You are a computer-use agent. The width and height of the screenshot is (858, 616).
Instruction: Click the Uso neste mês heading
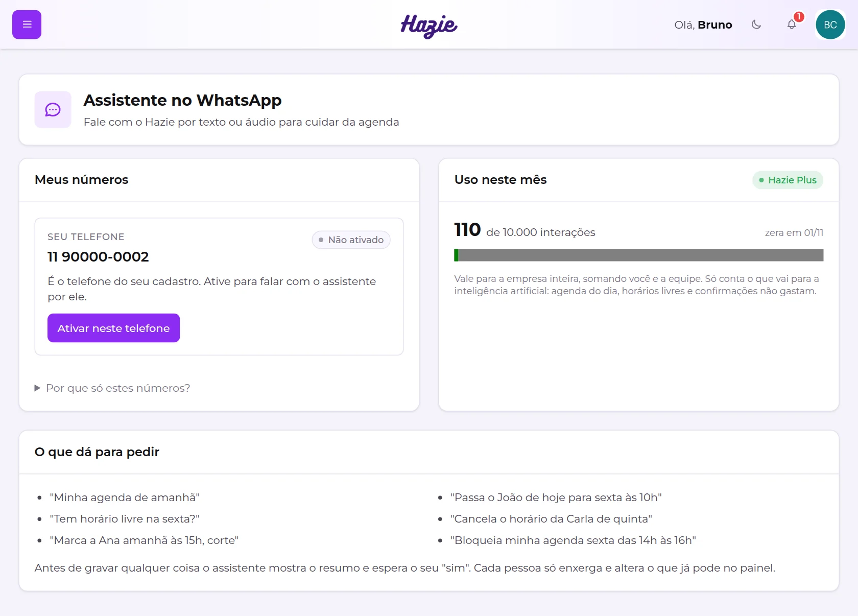pos(500,180)
